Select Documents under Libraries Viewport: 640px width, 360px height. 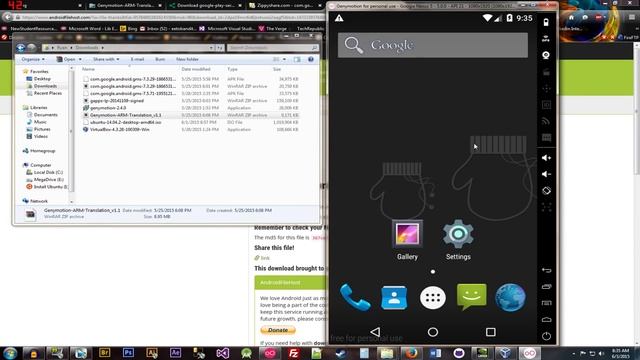45,115
